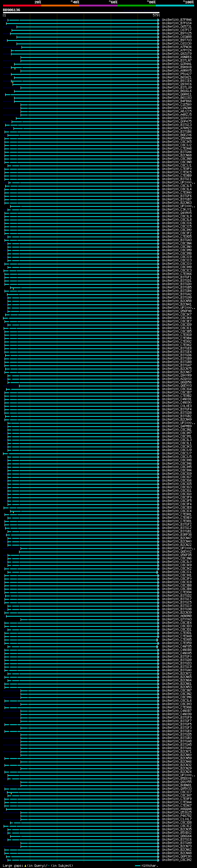Viewport: 197px width, 868px height.
Task: Click the UniRef100_A7PYZ4 label
Action: (x=177, y=50)
